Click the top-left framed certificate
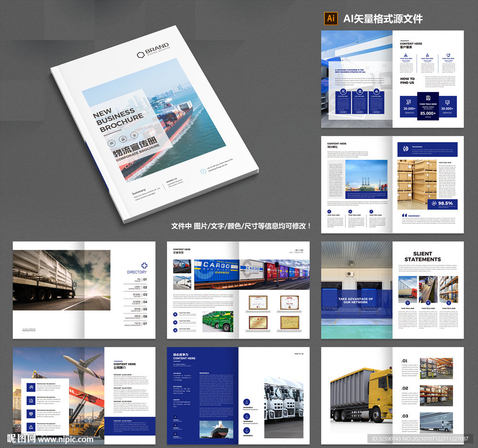The image size is (478, 448). pyautogui.click(x=258, y=302)
